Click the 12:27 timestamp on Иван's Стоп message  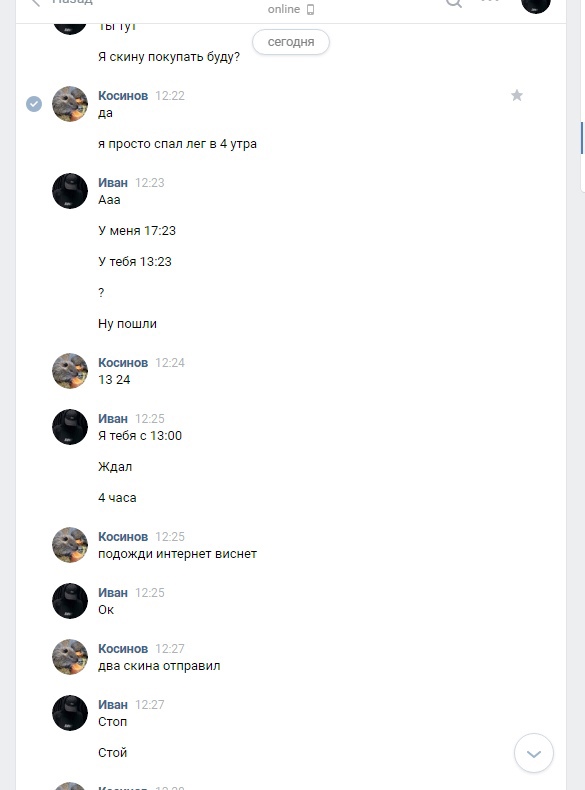[x=150, y=705]
